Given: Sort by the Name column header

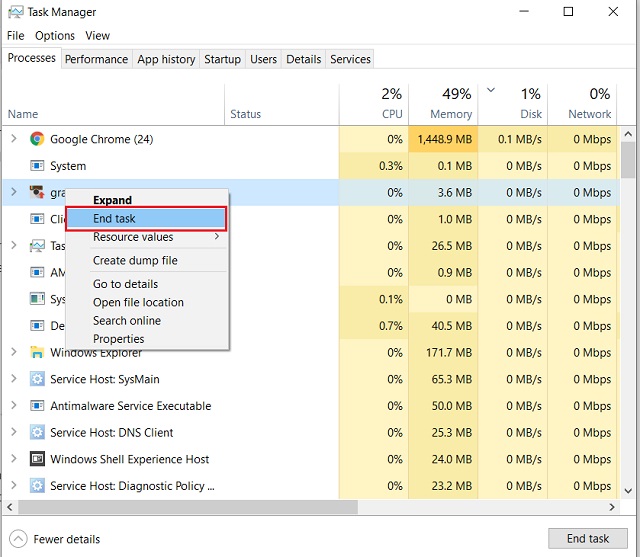Looking at the screenshot, I should 113,104.
